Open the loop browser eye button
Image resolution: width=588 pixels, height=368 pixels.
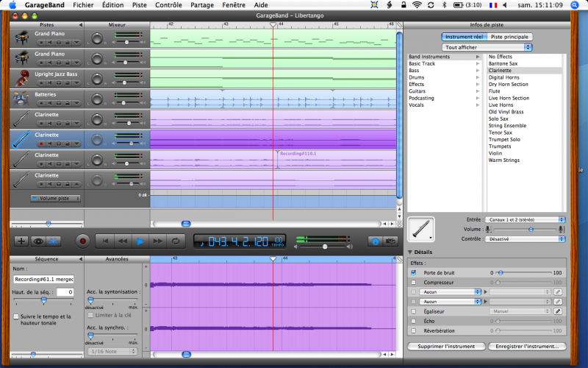38,241
